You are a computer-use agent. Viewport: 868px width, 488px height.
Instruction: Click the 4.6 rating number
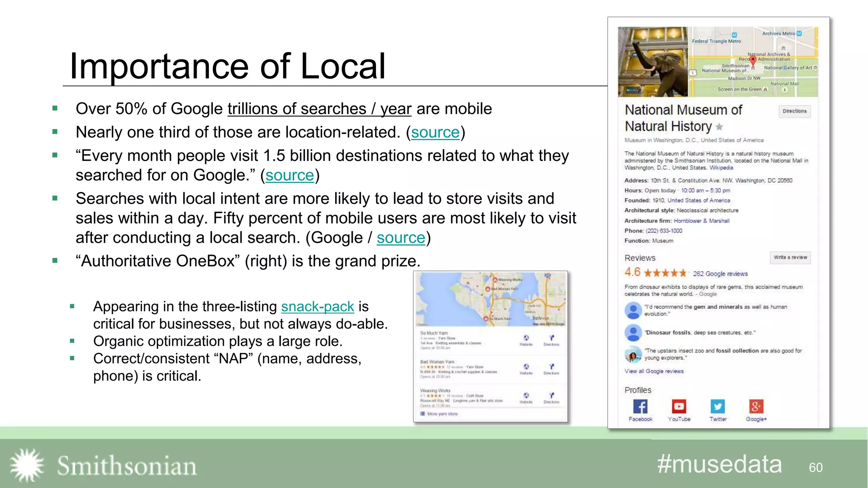click(x=632, y=272)
